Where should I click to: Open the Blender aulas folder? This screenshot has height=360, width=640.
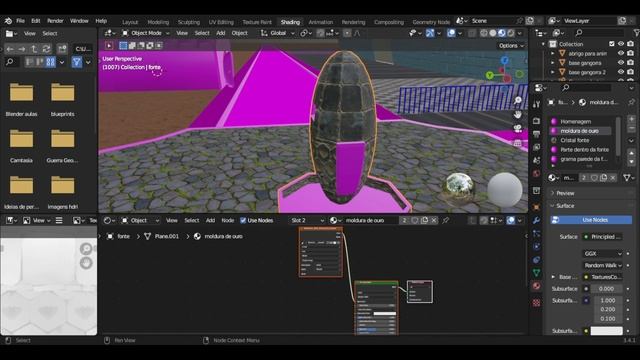pyautogui.click(x=21, y=100)
